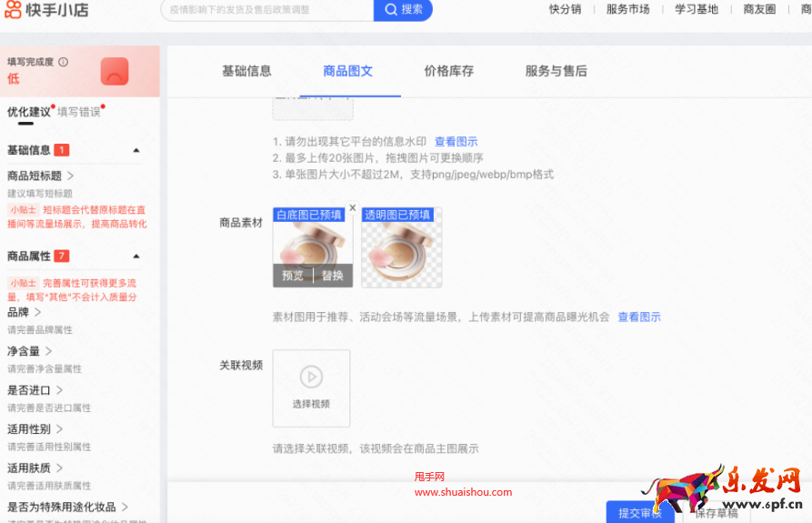Screen dimensions: 812x523
Task: Collapse the 基础信息 sidebar section
Action: [136, 150]
